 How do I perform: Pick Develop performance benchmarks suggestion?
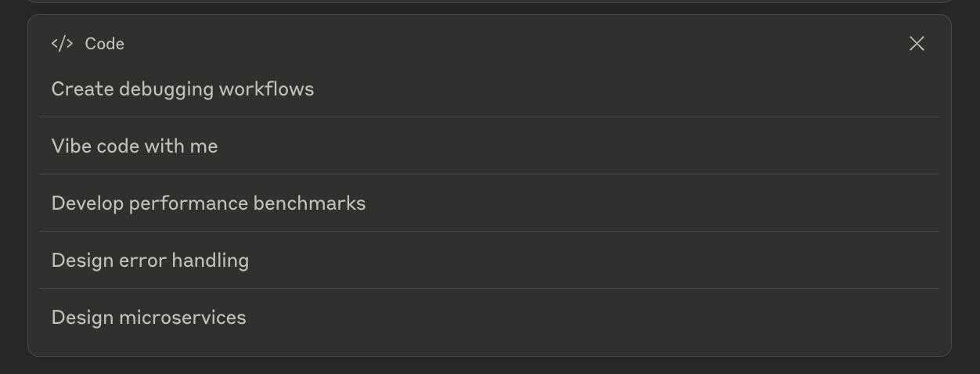point(489,203)
